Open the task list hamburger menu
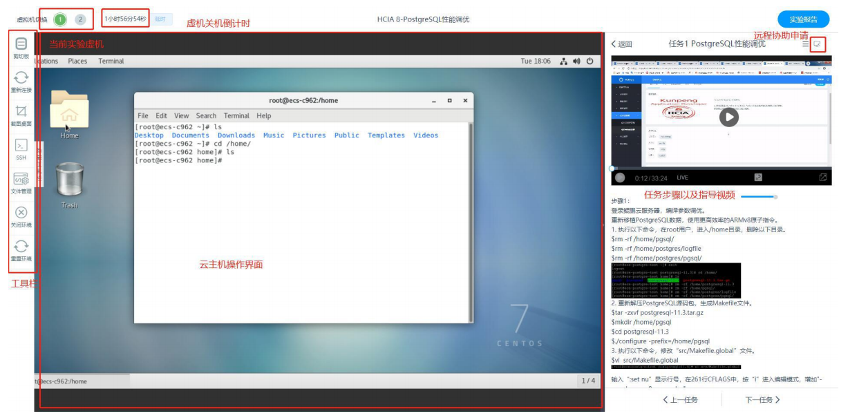 806,44
